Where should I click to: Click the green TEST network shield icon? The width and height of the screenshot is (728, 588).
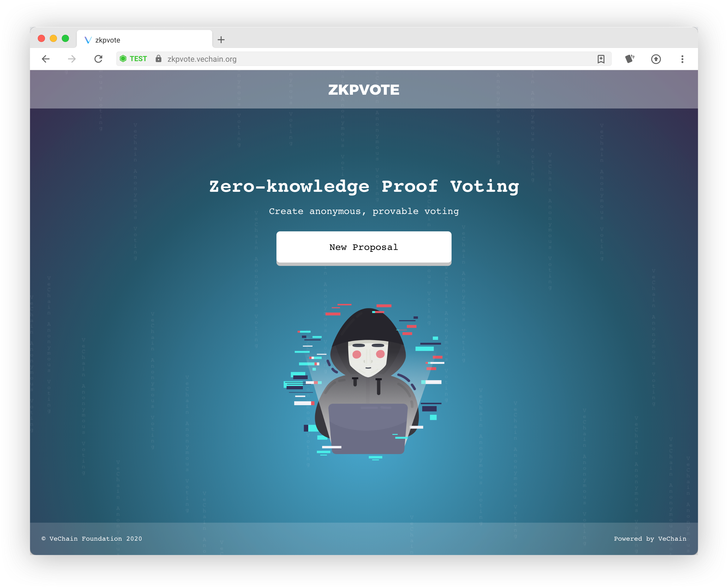123,59
